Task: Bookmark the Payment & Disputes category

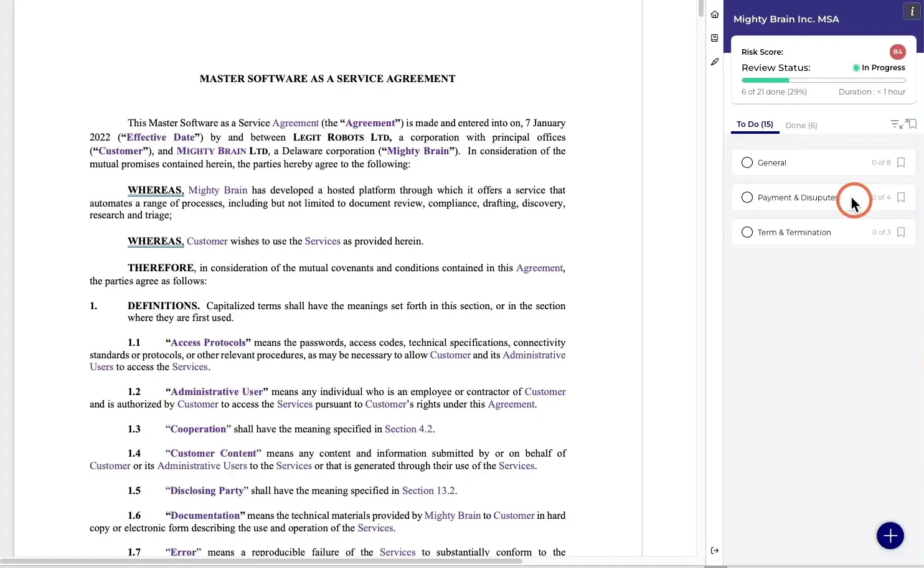Action: click(901, 197)
